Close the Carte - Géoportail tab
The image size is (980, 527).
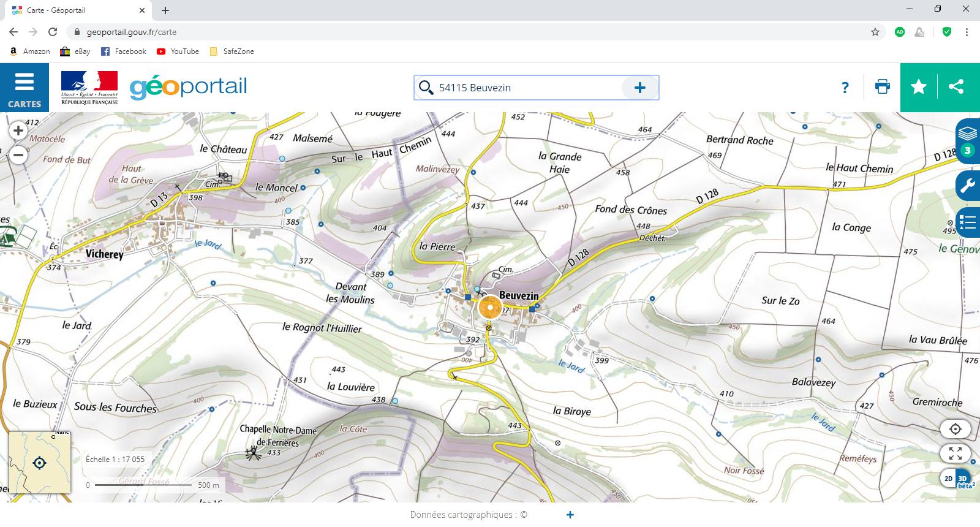click(x=142, y=10)
